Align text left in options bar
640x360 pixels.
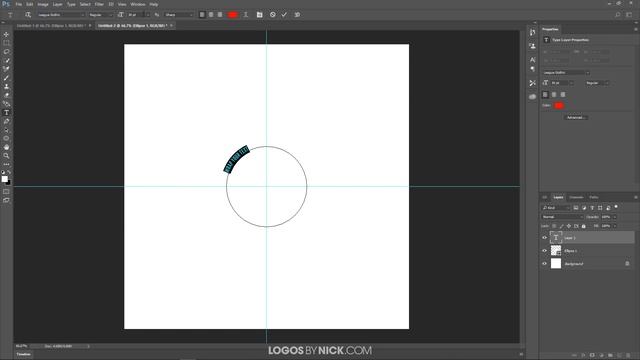point(202,15)
